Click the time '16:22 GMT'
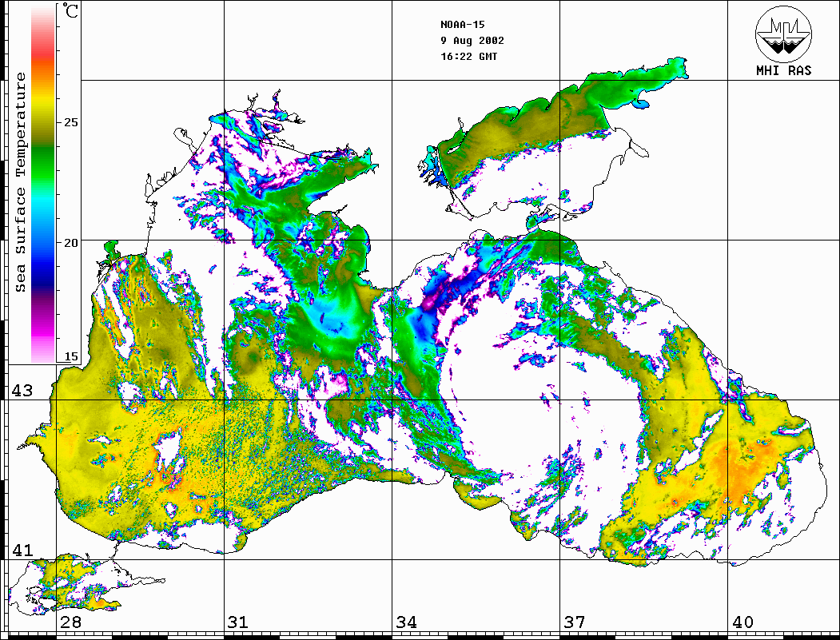The width and height of the screenshot is (840, 640). pos(468,56)
